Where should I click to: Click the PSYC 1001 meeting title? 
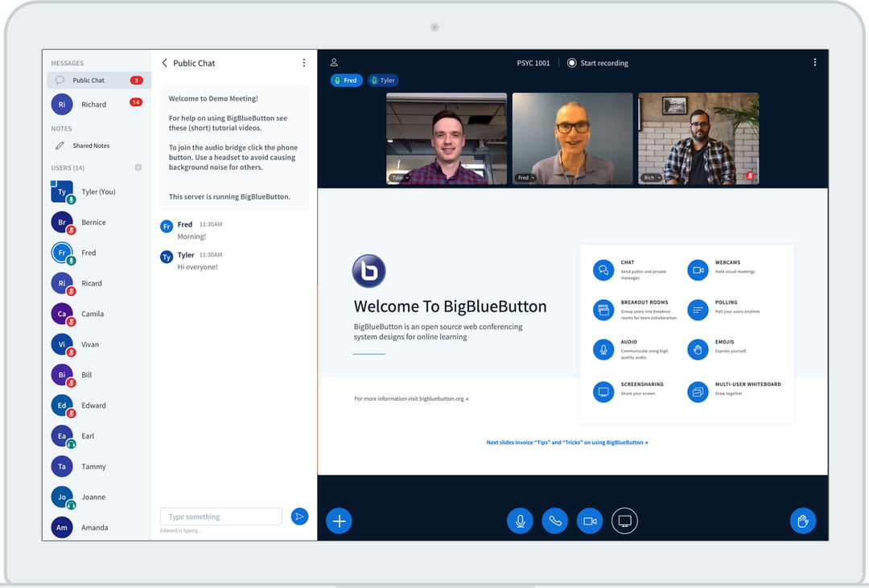pyautogui.click(x=533, y=64)
